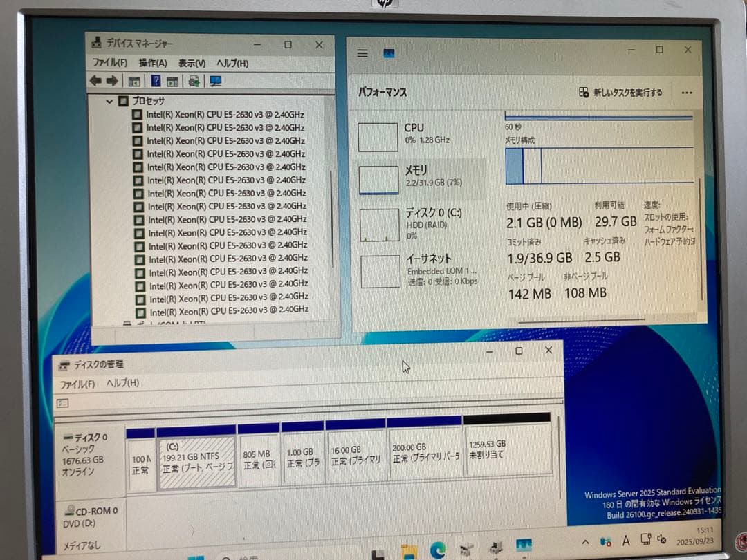The image size is (747, 560).
Task: Click the ディスク 0 ベーシック disk label
Action: (x=89, y=455)
